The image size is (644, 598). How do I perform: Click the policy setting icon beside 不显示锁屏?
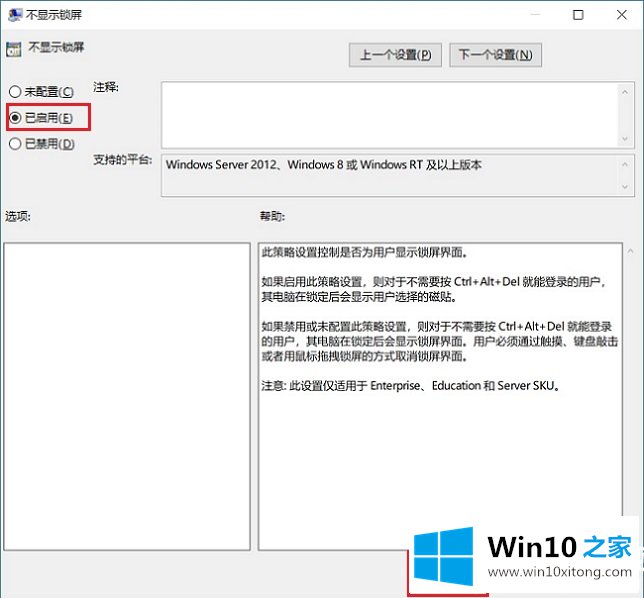14,49
